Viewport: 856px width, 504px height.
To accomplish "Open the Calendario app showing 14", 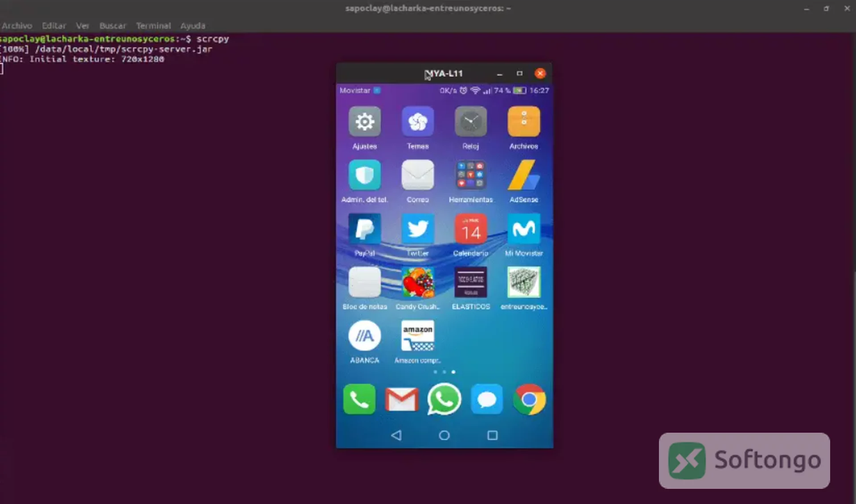I will pyautogui.click(x=471, y=229).
